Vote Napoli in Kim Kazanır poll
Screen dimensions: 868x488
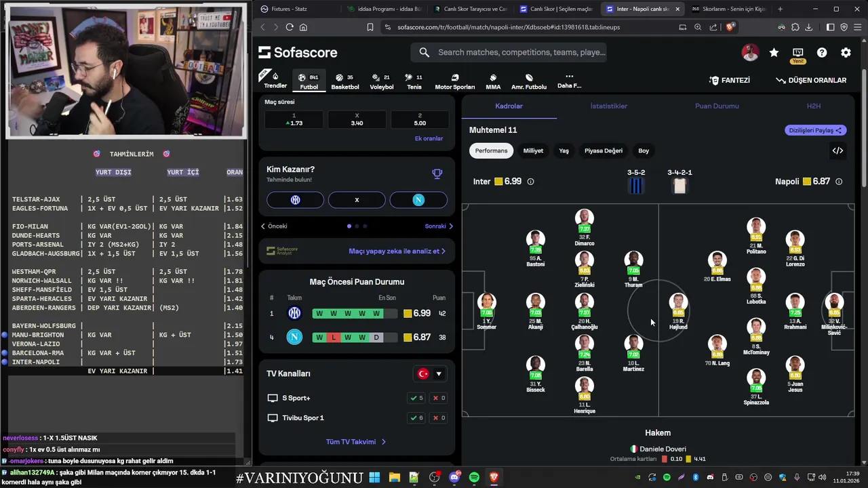pos(418,200)
